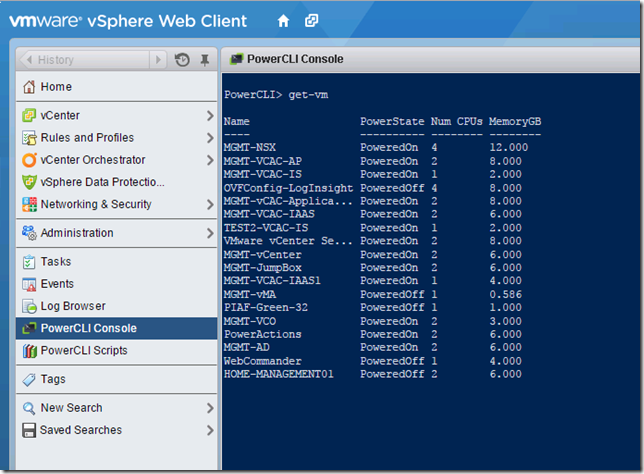Click the Log Browser icon
The image size is (644, 474).
pyautogui.click(x=29, y=306)
